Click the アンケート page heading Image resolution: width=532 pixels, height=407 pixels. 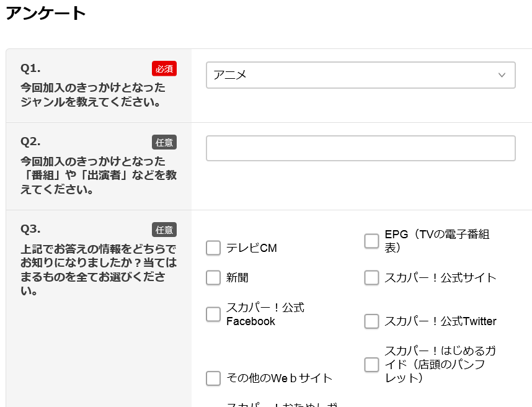point(43,12)
